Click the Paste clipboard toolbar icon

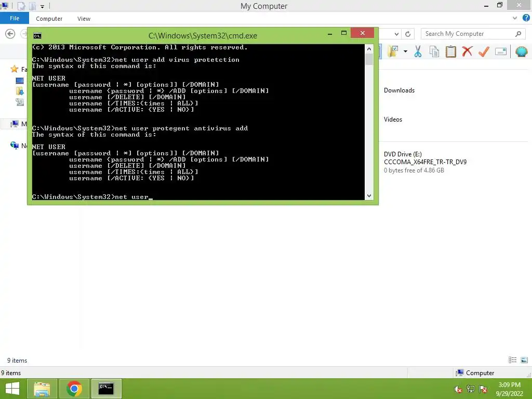click(450, 51)
